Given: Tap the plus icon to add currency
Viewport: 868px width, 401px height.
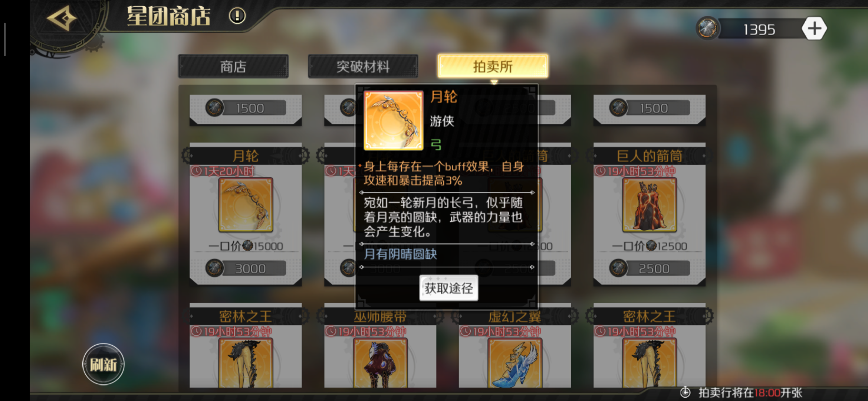Looking at the screenshot, I should pyautogui.click(x=814, y=29).
